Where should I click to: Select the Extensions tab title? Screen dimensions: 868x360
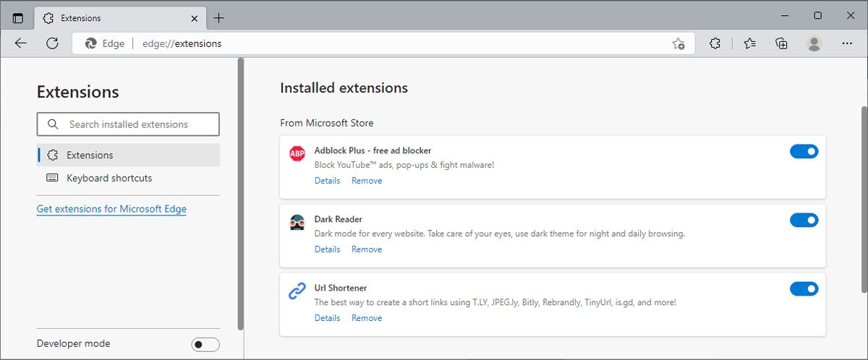[x=81, y=18]
